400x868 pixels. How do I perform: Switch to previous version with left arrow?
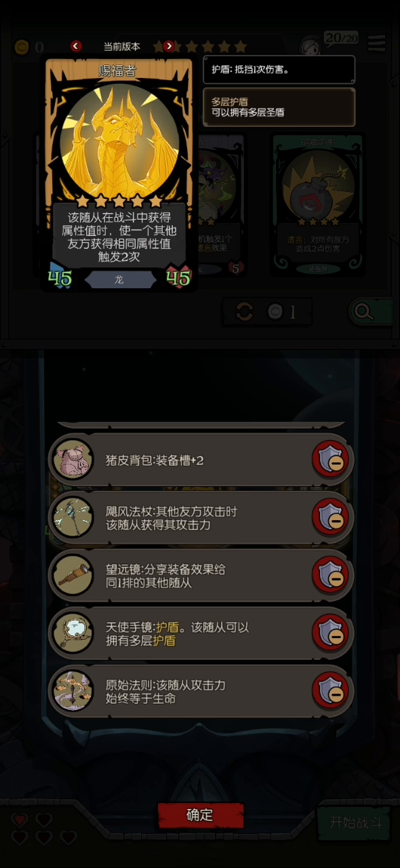pyautogui.click(x=76, y=46)
